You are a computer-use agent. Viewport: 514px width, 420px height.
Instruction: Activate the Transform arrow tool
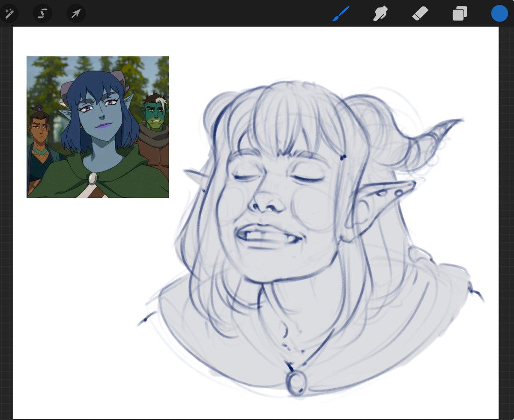tap(76, 14)
